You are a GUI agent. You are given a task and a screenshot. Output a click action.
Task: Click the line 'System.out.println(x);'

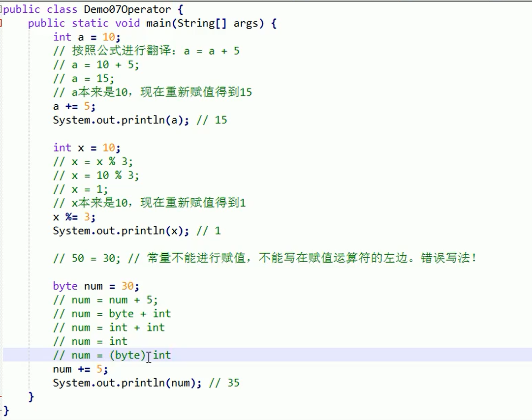(121, 231)
